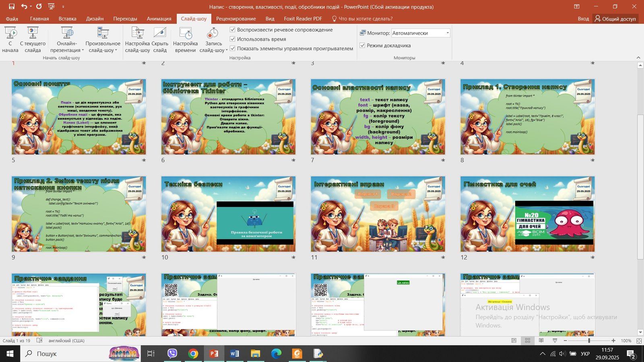This screenshot has height=362, width=644.
Task: Disable 'Режим докладчика' checkbox
Action: 362,45
